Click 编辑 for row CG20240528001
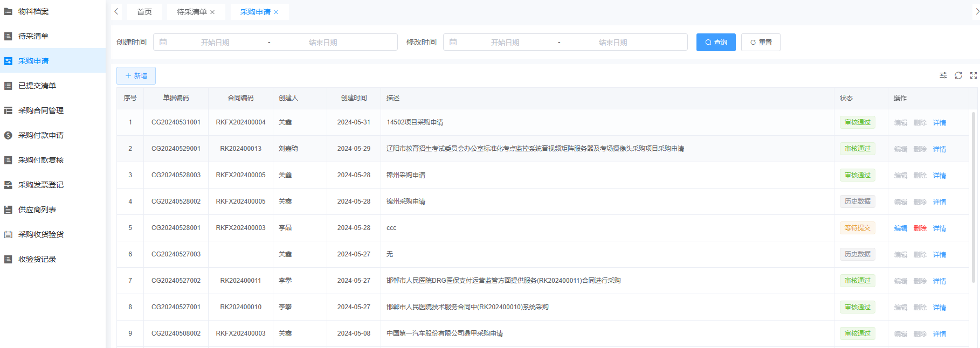Viewport: 980px width, 348px height. click(x=900, y=228)
